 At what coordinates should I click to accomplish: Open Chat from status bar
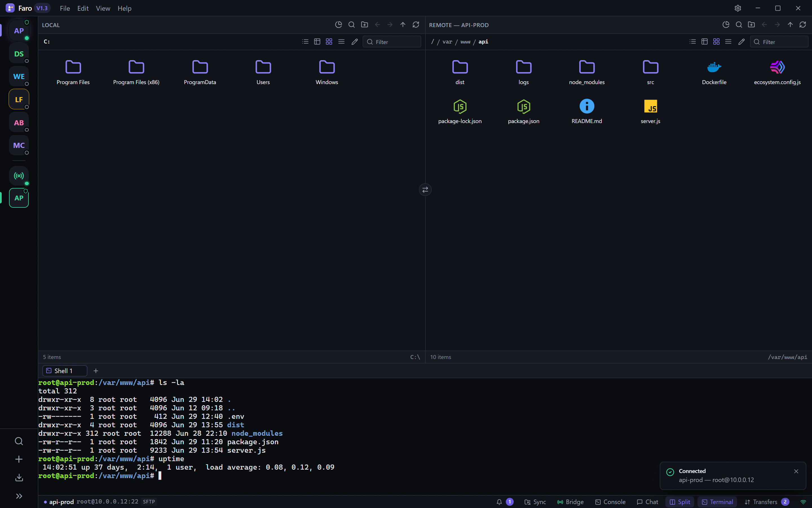[647, 502]
